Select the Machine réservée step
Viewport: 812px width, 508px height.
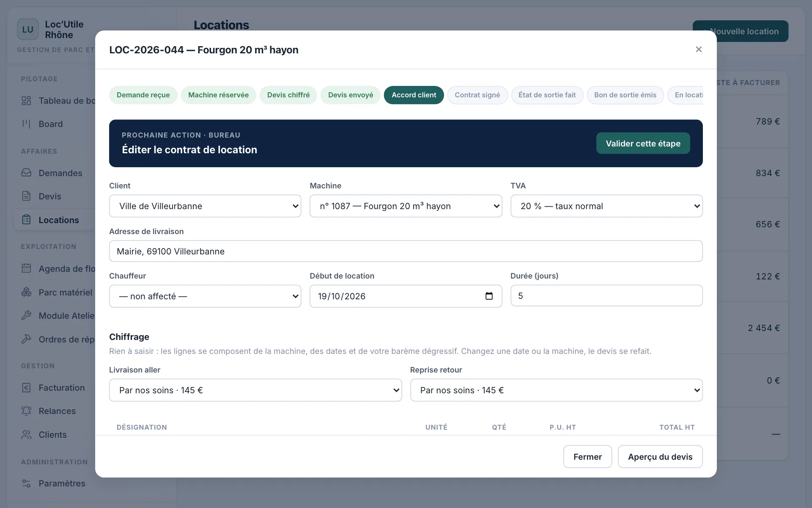click(x=219, y=95)
